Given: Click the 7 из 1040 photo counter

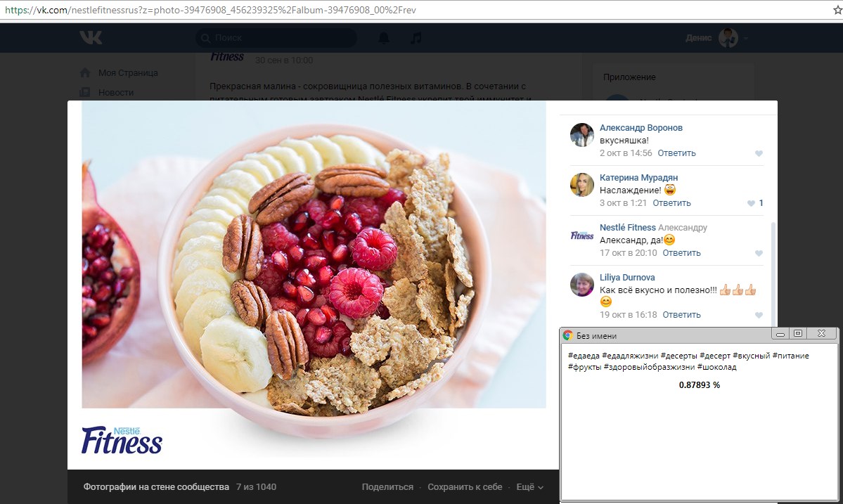Looking at the screenshot, I should (x=256, y=487).
